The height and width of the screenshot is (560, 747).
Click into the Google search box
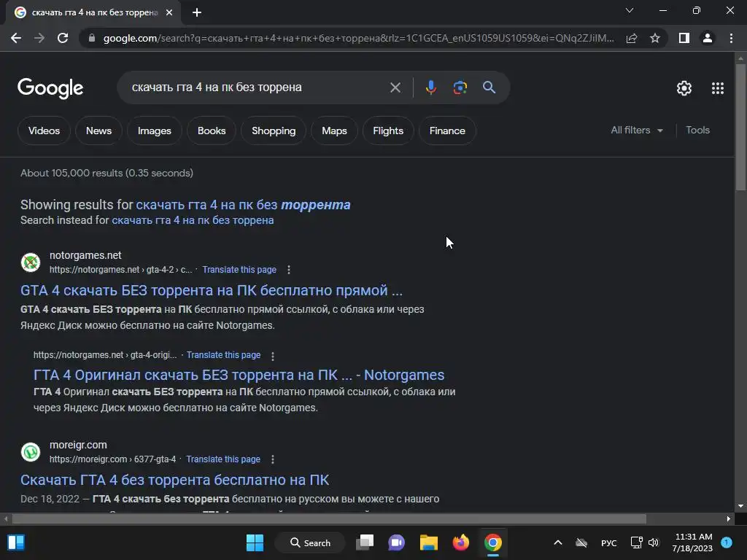pyautogui.click(x=258, y=87)
